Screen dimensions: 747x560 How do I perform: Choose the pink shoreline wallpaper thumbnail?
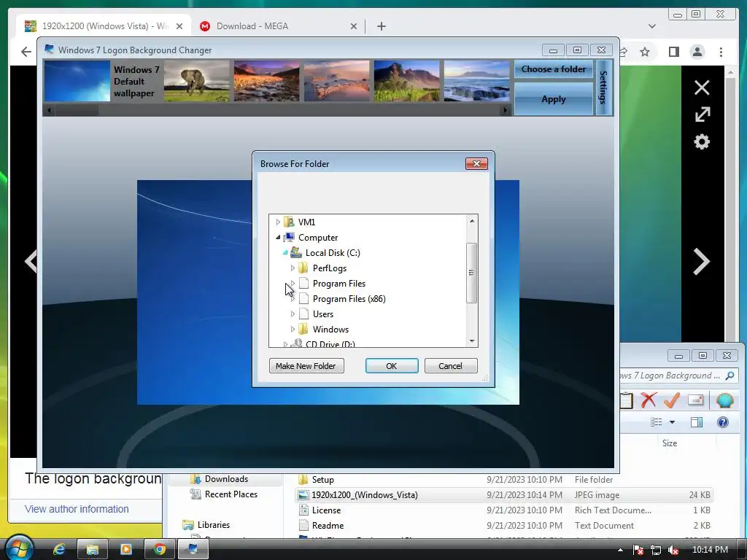coord(337,81)
